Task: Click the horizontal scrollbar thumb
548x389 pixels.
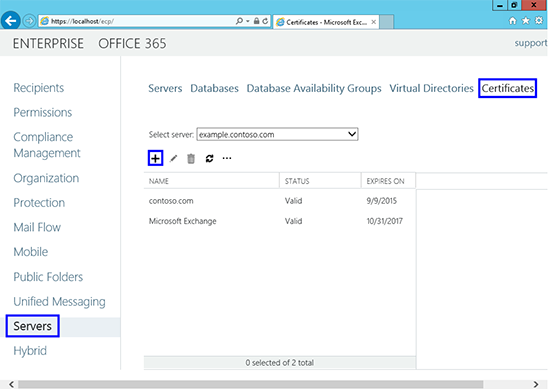Action: click(251, 384)
